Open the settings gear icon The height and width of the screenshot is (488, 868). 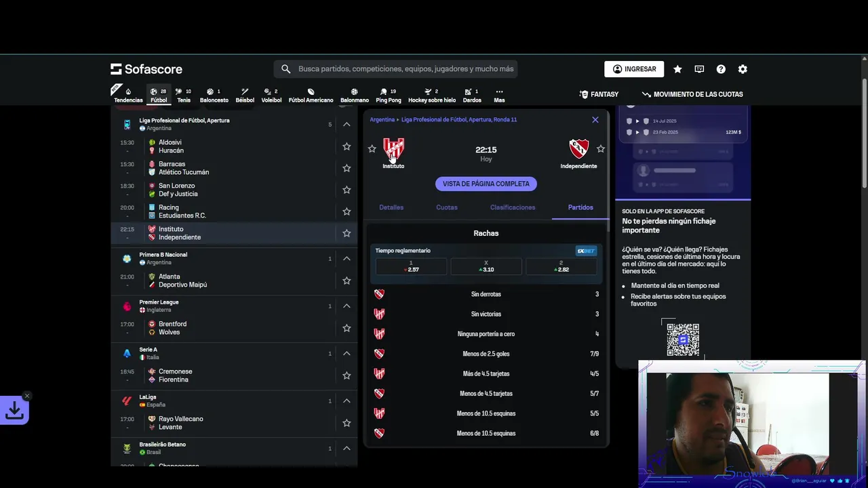coord(743,69)
